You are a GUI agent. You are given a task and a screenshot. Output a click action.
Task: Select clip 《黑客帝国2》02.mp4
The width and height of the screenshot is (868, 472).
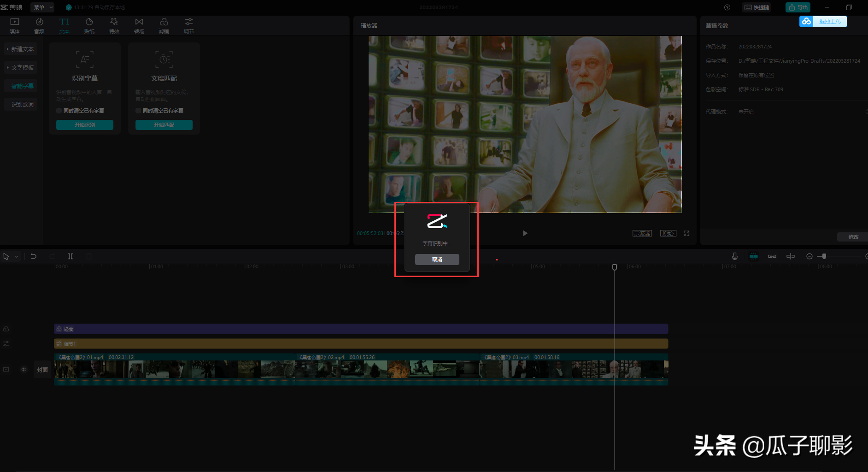[x=387, y=369]
